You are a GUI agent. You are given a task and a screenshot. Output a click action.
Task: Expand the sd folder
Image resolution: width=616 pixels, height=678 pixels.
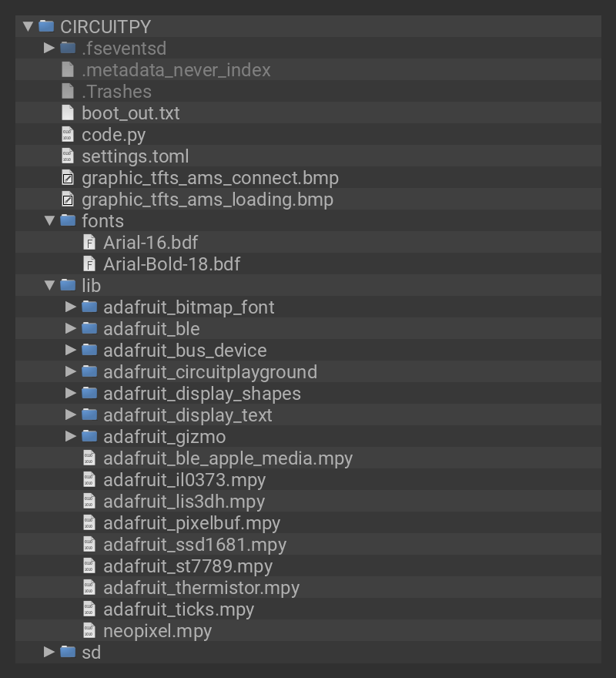coord(49,652)
